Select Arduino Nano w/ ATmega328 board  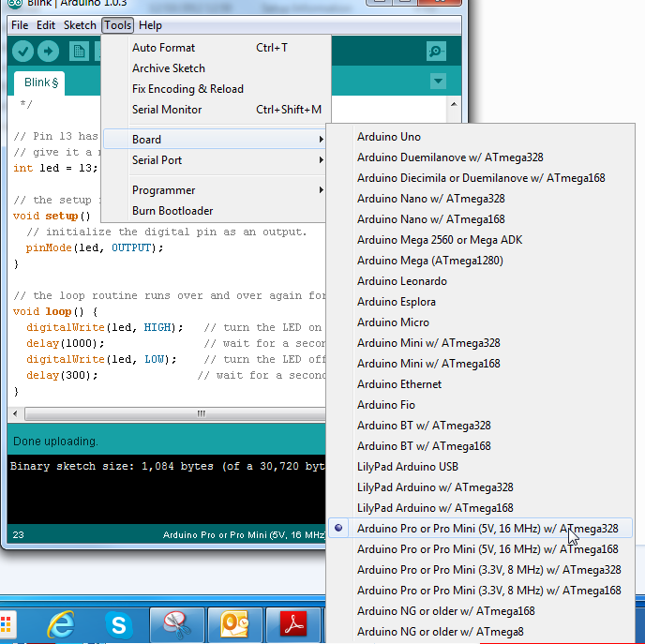480,199
